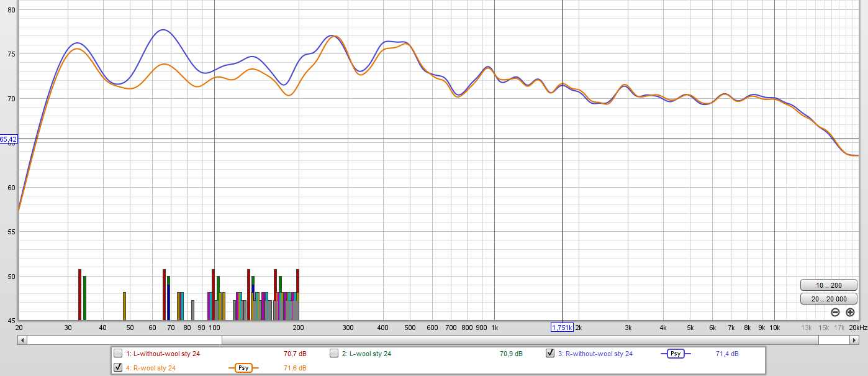Hide the R-without-wool sty 24 trace

point(550,354)
